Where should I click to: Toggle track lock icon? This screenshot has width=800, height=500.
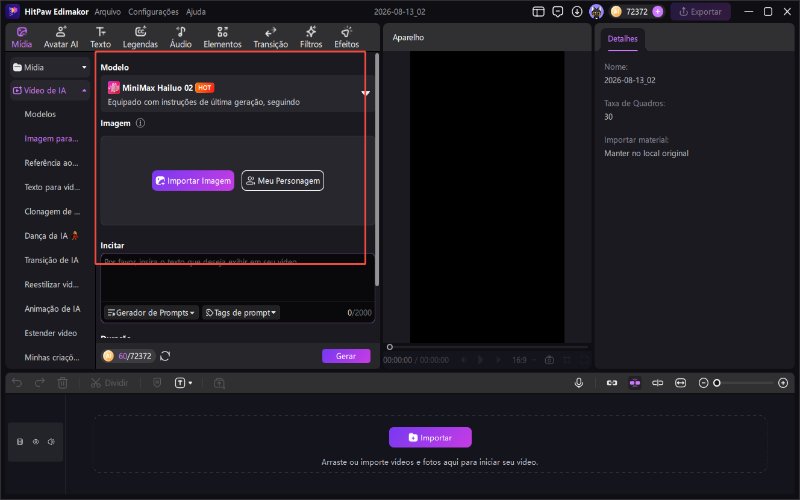tap(20, 442)
